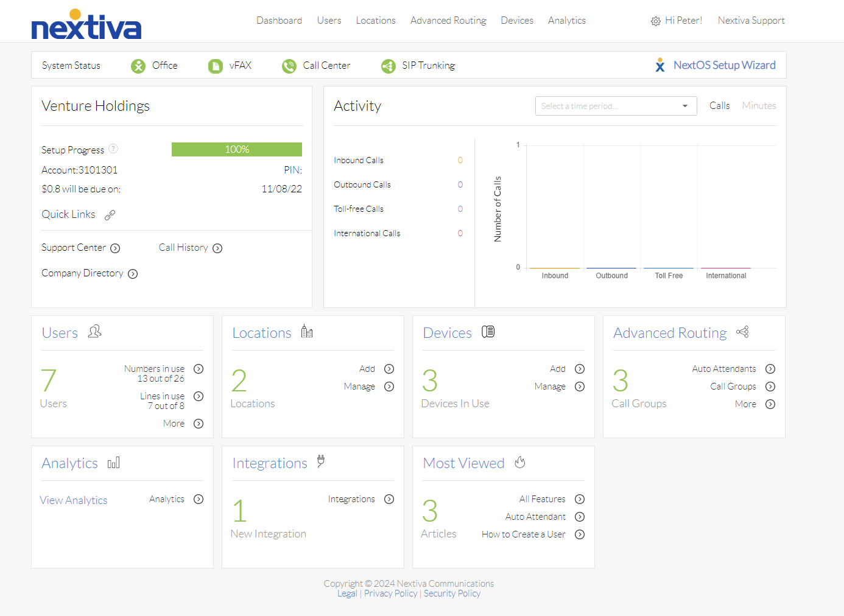Screen dimensions: 844x616
Task: Click Add arrow in Locations card
Action: pos(389,369)
